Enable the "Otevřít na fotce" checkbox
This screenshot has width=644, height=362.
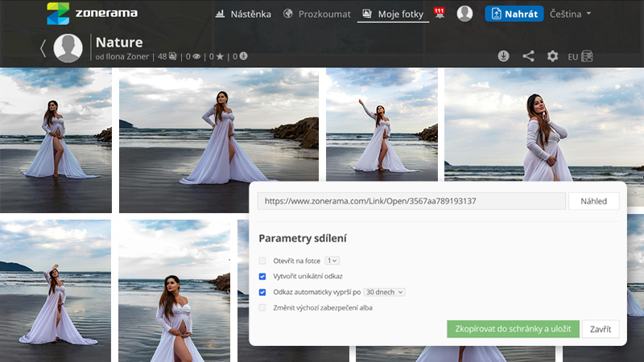[262, 261]
